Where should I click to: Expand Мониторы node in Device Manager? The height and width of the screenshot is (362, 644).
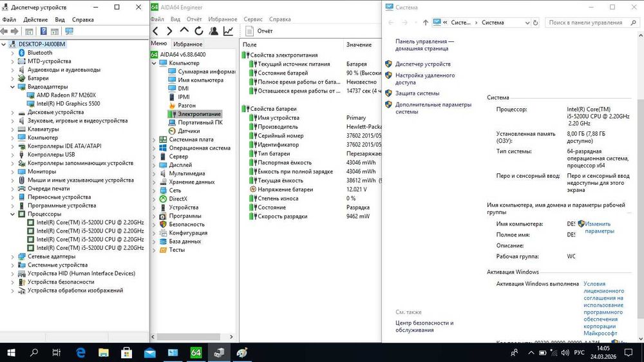(x=12, y=172)
